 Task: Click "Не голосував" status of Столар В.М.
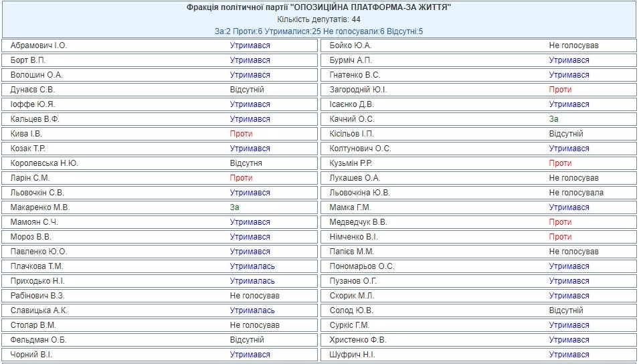254,325
